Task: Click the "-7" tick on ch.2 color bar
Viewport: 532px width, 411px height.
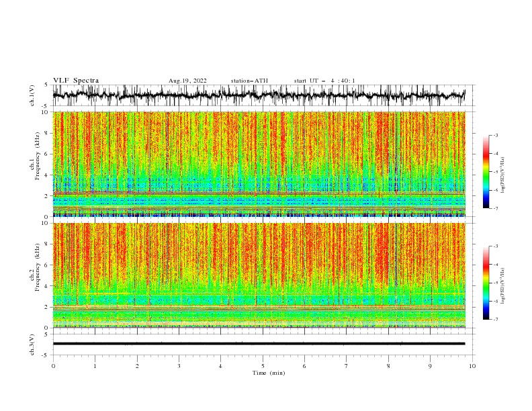Action: [495, 319]
